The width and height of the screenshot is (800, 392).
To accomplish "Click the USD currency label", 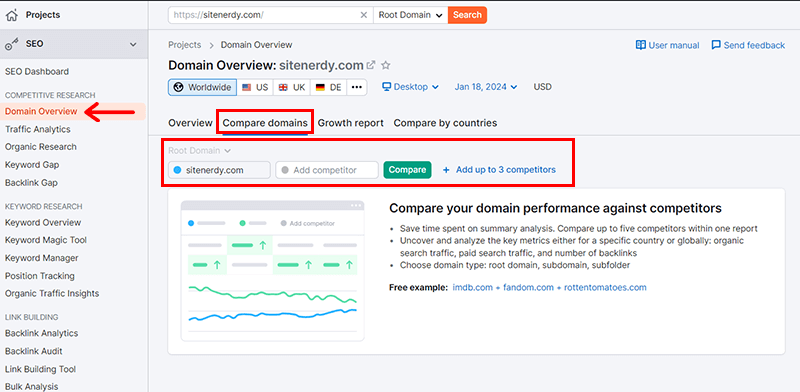I will click(x=542, y=87).
